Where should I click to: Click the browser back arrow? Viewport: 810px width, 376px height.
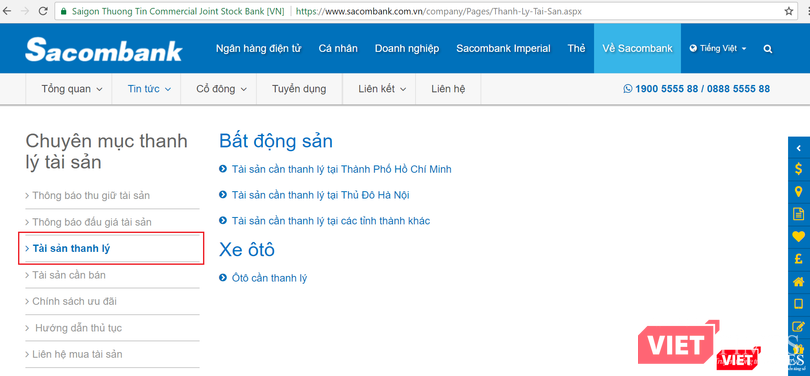tap(6, 11)
